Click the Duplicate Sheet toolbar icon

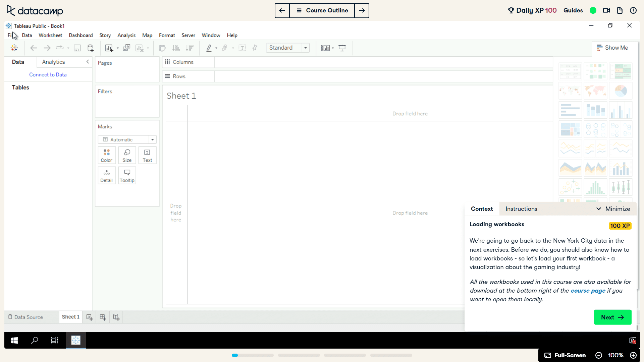point(126,48)
